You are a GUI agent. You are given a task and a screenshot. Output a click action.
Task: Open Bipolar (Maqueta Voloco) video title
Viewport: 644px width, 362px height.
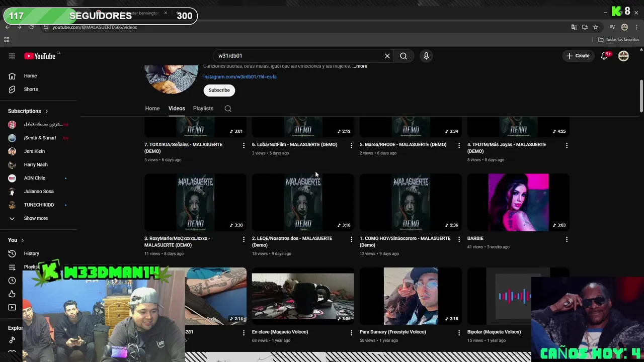[494, 332]
